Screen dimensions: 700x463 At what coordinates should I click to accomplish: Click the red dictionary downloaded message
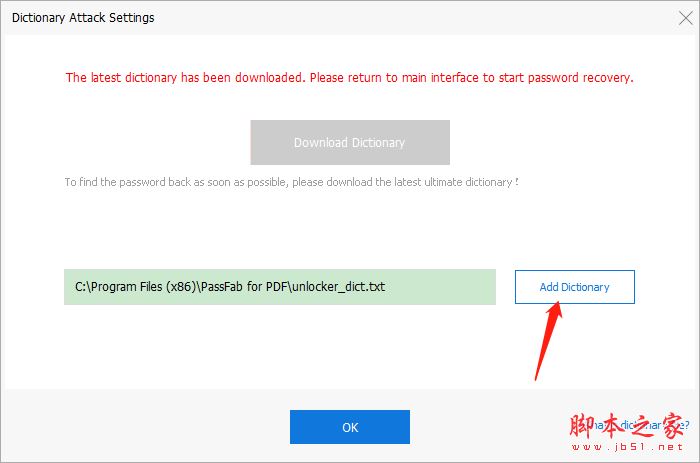click(349, 77)
